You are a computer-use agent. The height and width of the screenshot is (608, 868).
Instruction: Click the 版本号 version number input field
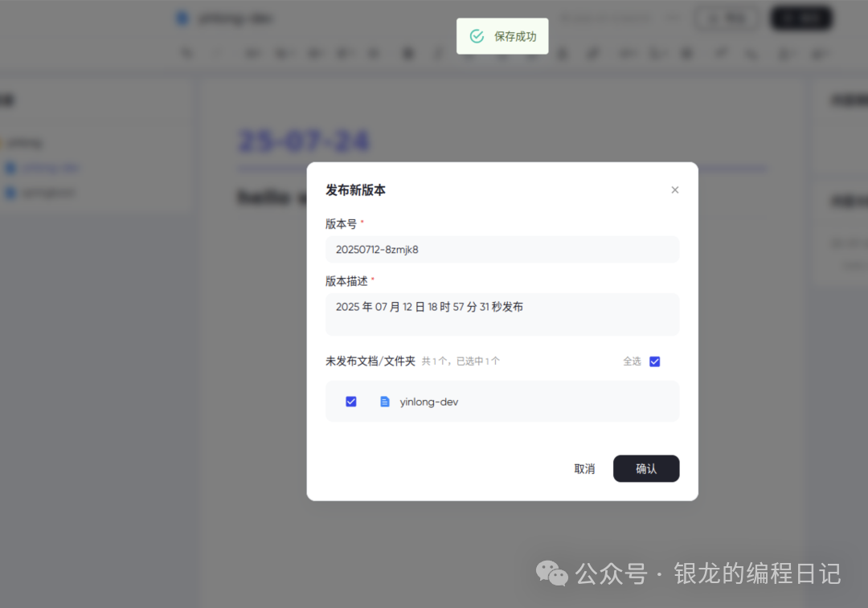[x=502, y=249]
